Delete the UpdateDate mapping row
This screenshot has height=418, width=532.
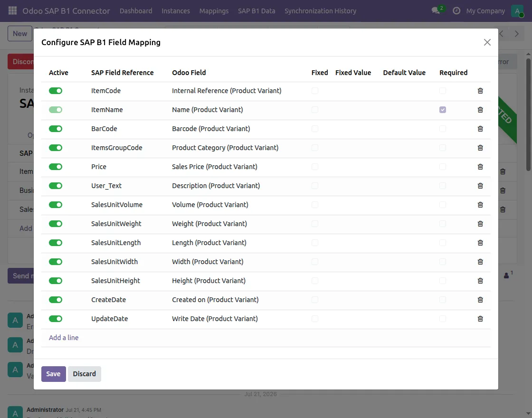(x=480, y=319)
